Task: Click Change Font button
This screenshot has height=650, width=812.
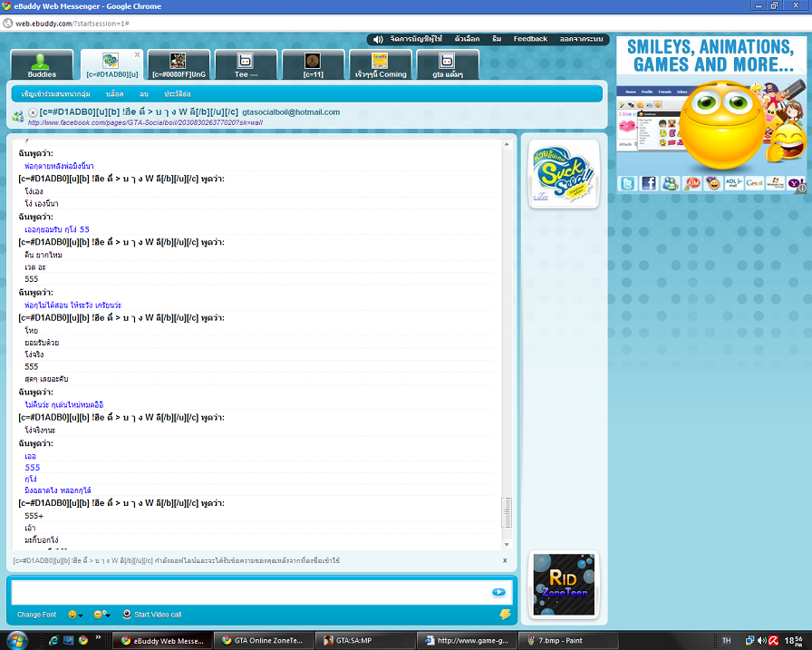Action: pos(36,615)
